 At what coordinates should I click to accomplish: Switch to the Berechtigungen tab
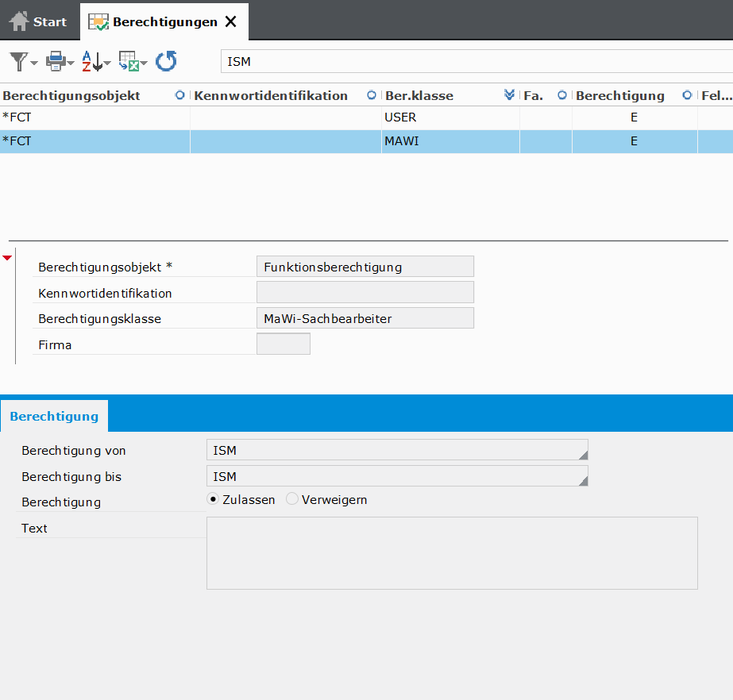tap(164, 21)
